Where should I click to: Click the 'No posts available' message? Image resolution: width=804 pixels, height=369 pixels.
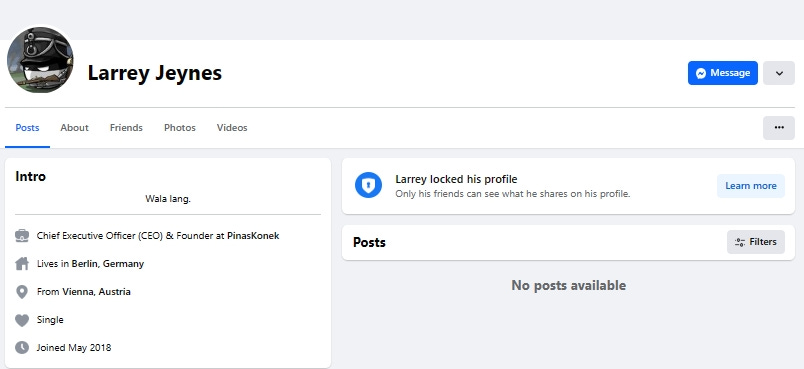point(569,285)
